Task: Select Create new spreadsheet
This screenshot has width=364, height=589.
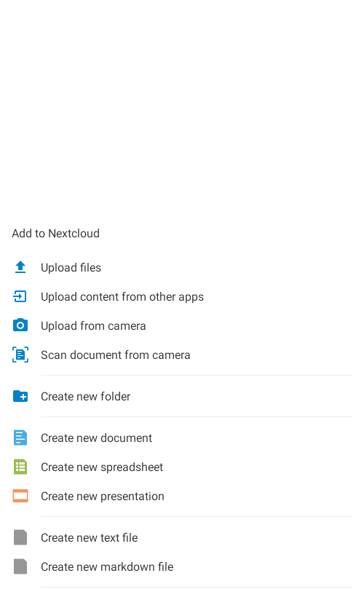Action: [182, 467]
